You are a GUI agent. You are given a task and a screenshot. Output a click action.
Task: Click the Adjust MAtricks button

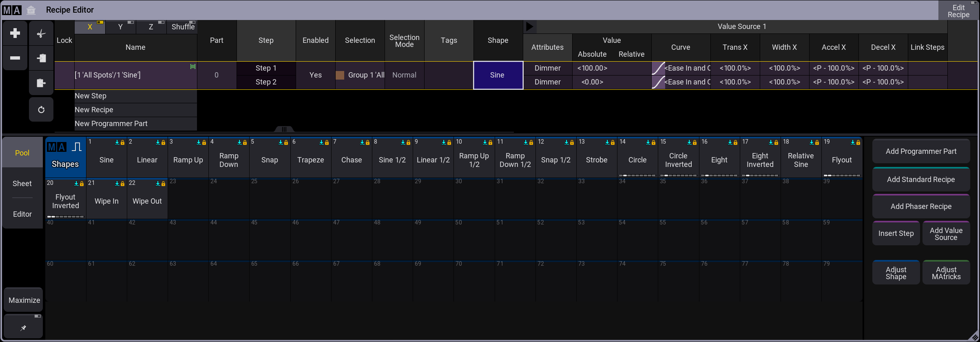tap(946, 273)
